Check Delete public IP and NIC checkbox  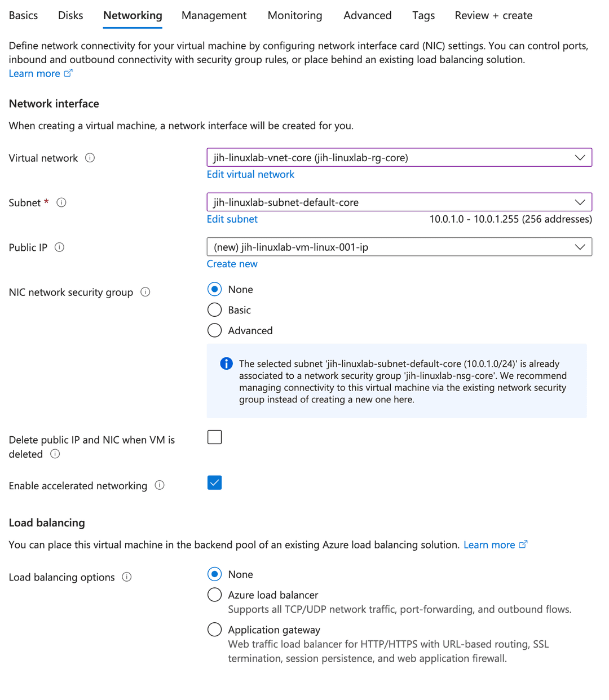pyautogui.click(x=214, y=437)
